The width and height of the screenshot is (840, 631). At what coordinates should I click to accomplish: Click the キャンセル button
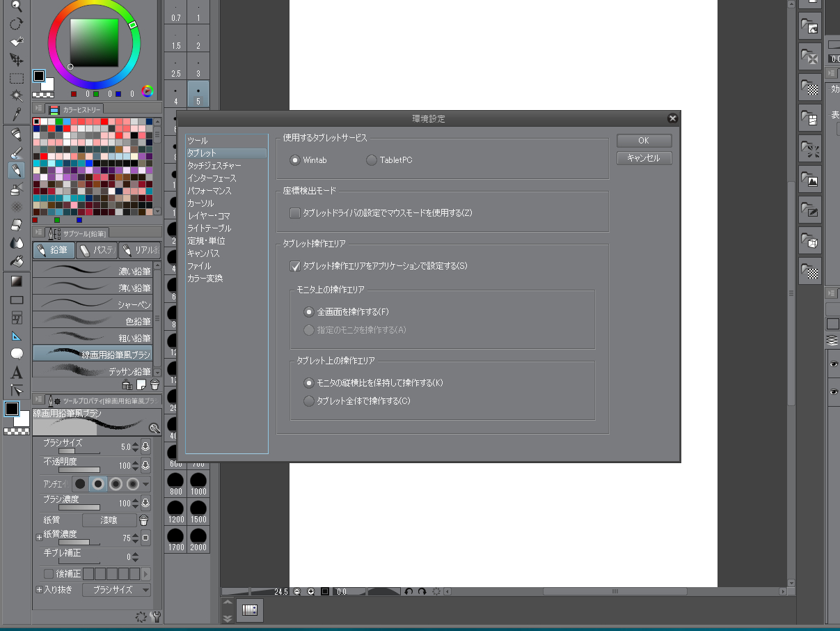pyautogui.click(x=644, y=158)
